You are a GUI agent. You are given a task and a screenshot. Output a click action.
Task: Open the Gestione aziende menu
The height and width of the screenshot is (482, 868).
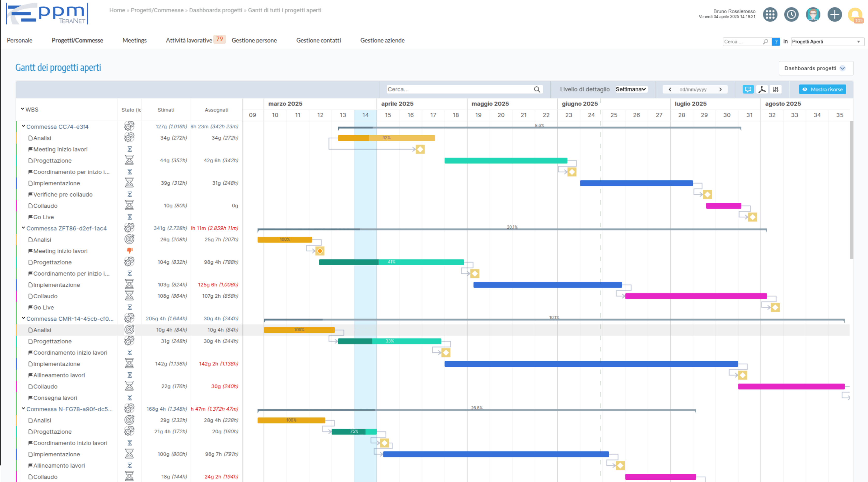(383, 40)
